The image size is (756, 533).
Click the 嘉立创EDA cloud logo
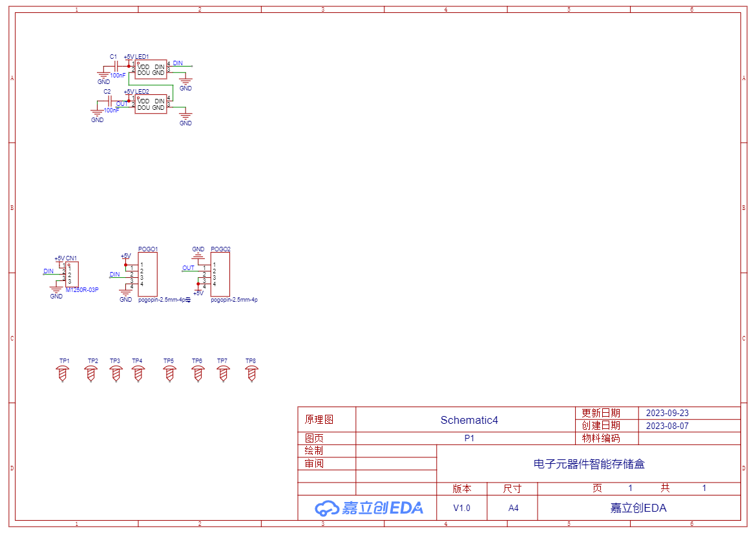(369, 508)
